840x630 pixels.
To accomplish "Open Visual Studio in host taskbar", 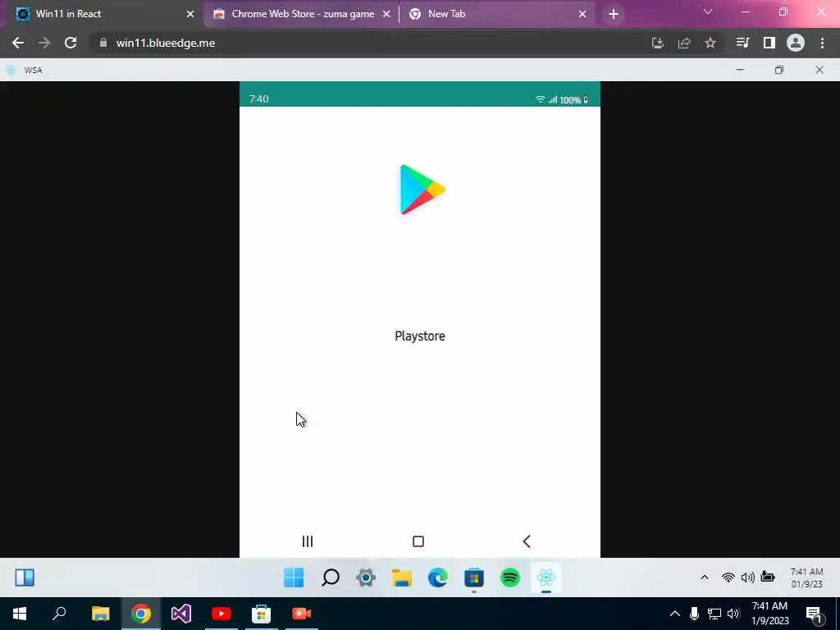I will 181,614.
